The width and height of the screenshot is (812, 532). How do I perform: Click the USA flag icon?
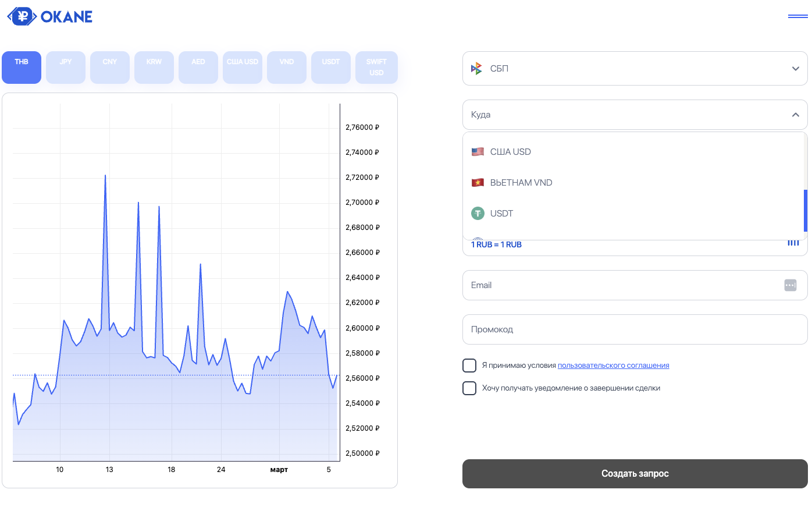478,152
